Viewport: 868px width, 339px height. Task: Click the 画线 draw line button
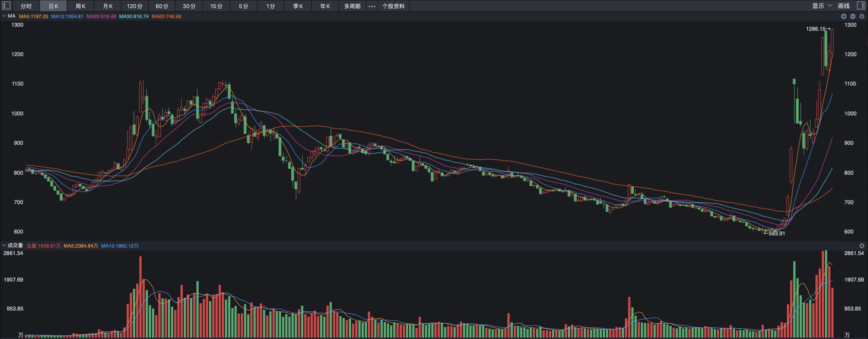tap(843, 6)
